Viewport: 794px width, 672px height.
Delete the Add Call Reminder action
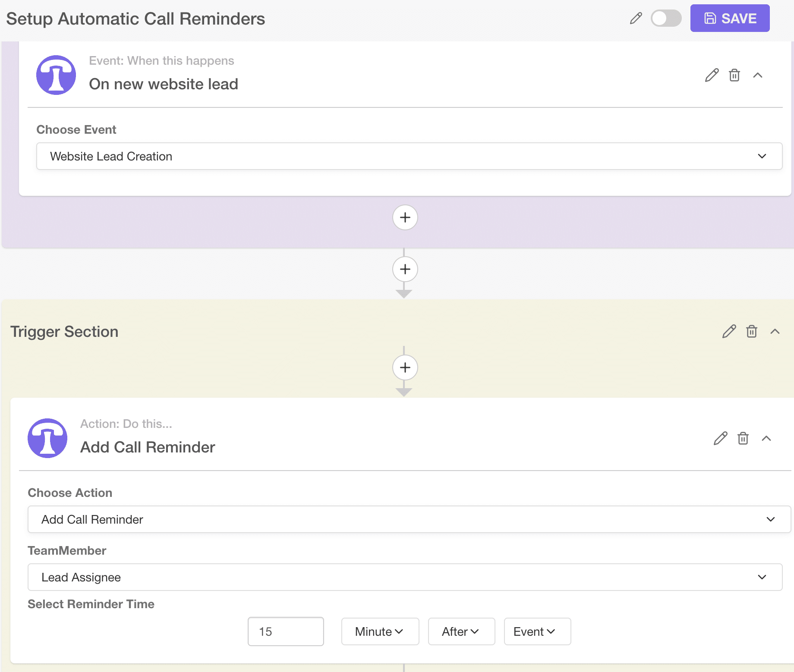coord(743,438)
